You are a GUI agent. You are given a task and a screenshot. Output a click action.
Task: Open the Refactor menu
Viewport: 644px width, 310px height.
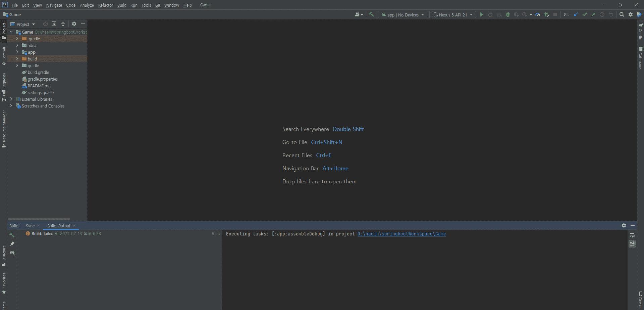tap(105, 5)
